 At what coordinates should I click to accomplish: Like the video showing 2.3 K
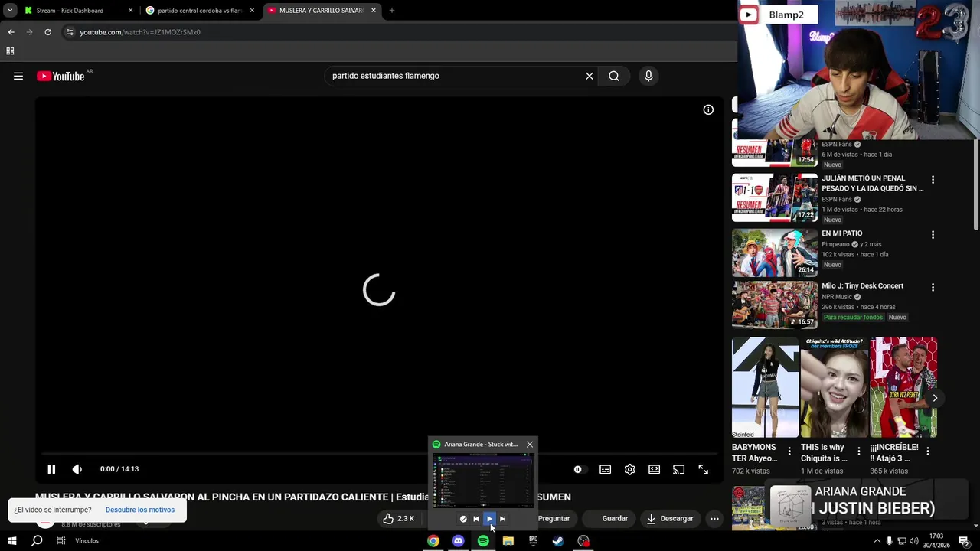(x=399, y=518)
